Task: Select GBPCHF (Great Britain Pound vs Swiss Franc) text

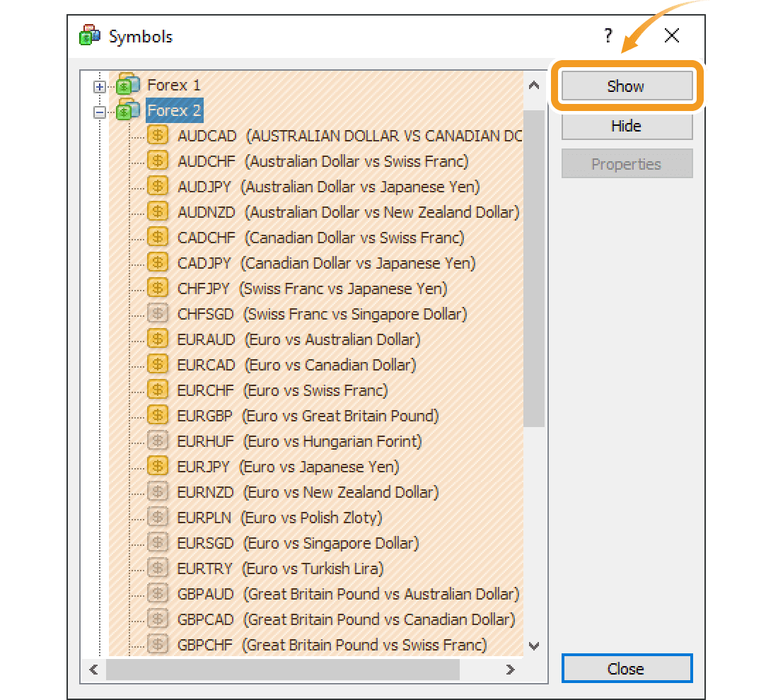Action: coord(332,645)
